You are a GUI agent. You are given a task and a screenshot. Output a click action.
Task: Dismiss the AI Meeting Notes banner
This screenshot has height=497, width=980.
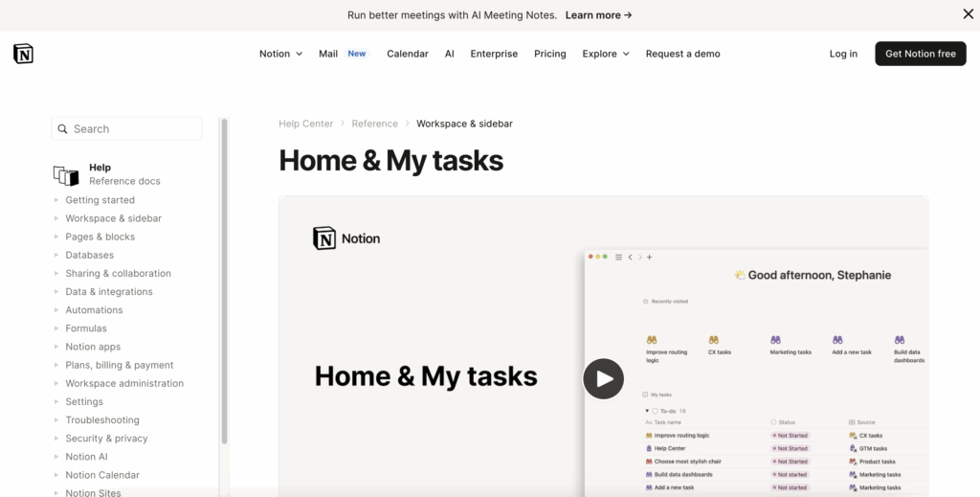pos(968,14)
